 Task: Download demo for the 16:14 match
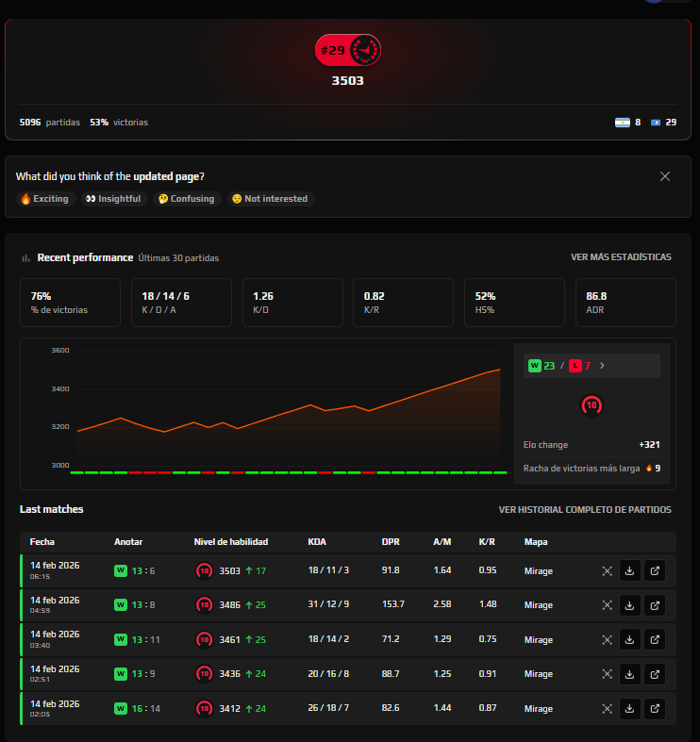tap(629, 708)
